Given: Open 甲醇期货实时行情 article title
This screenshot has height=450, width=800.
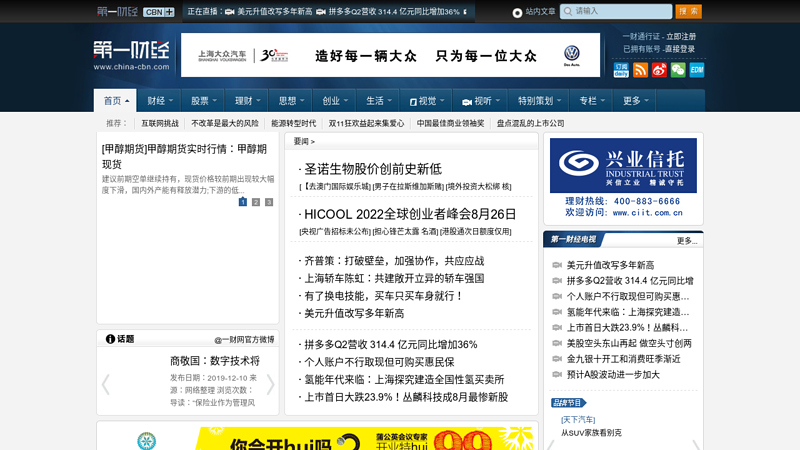Looking at the screenshot, I should (184, 156).
